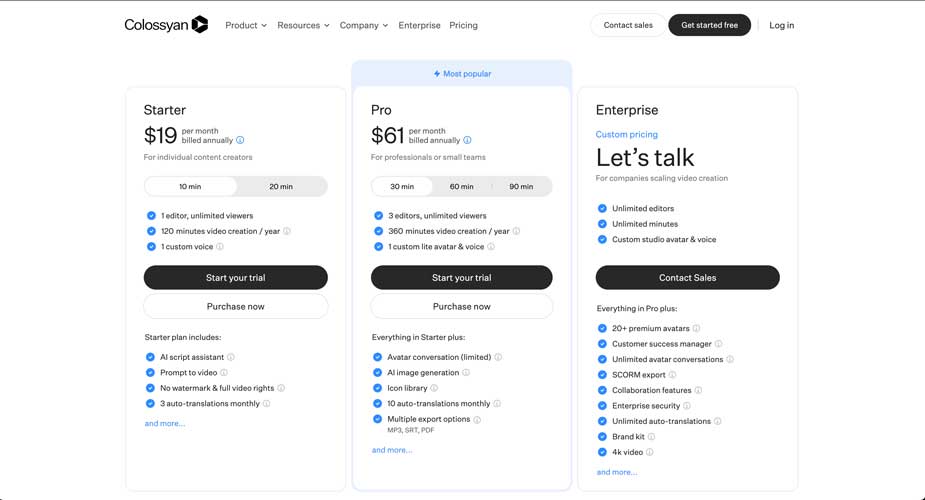The image size is (925, 500).
Task: Show info for SCORM export
Action: (x=673, y=375)
